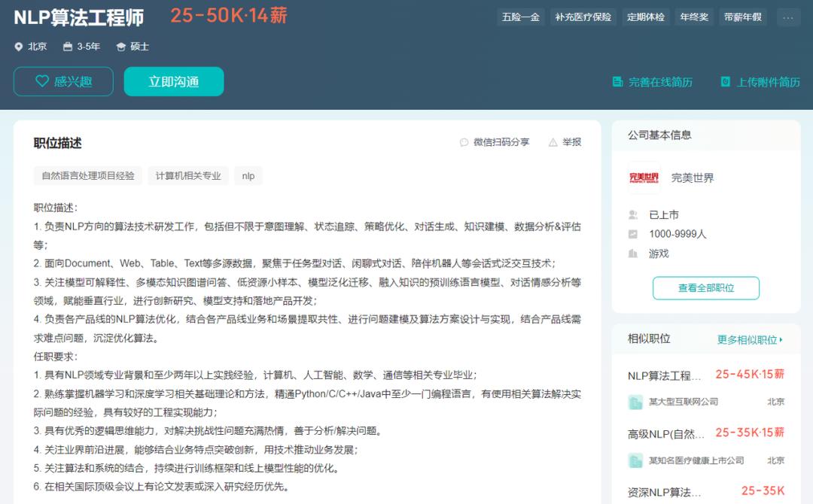Click the 职位描述 section heading
Viewport: 813px width, 504px height.
tap(57, 143)
